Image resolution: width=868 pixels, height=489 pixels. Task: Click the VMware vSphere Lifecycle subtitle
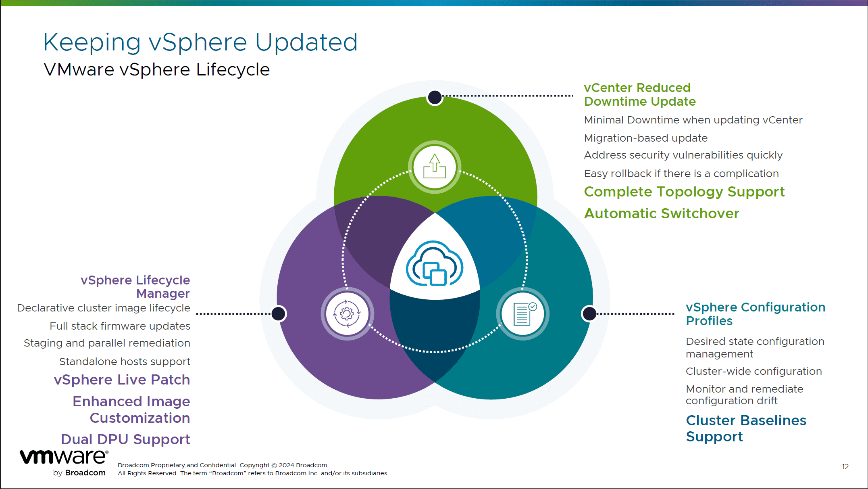(156, 70)
